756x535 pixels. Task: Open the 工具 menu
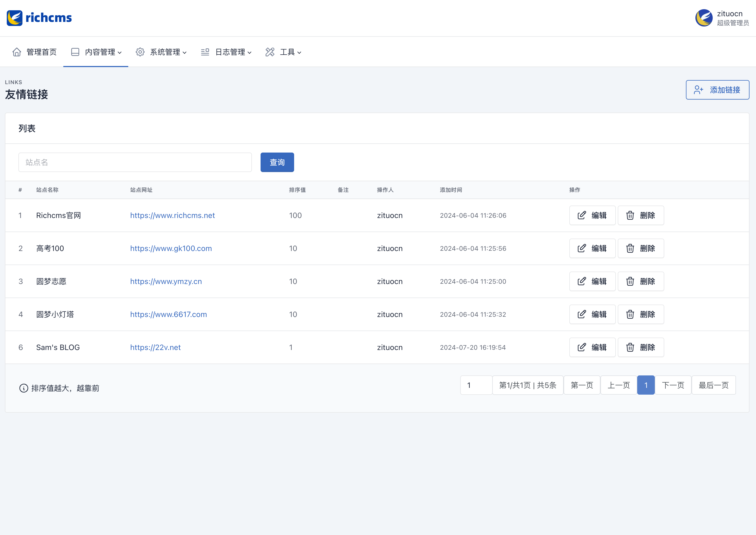283,52
